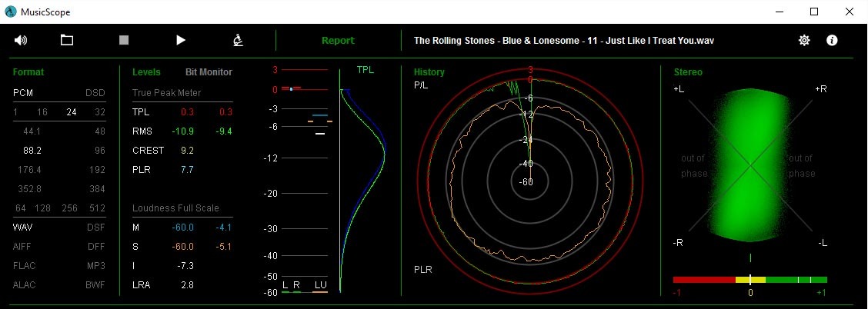Select the Levels tab
The image size is (868, 309).
(146, 72)
